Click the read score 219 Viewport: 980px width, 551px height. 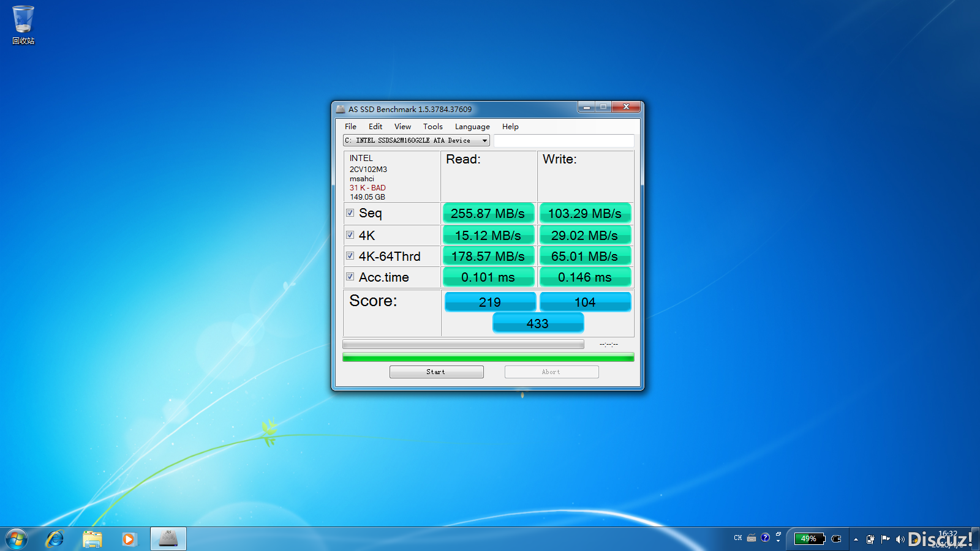point(490,302)
